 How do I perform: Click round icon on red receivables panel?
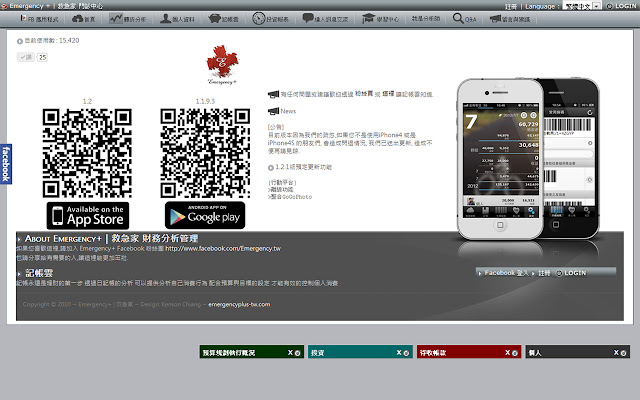coord(515,353)
